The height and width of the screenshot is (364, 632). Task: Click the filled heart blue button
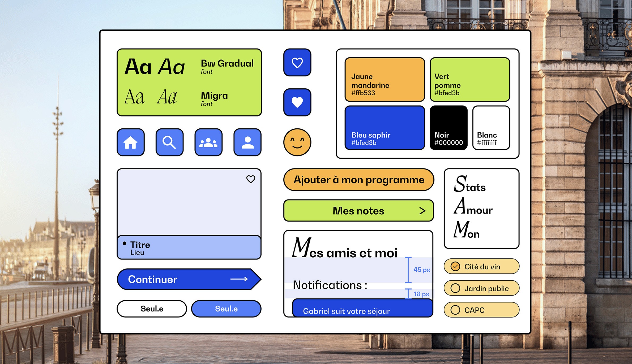tap(297, 102)
